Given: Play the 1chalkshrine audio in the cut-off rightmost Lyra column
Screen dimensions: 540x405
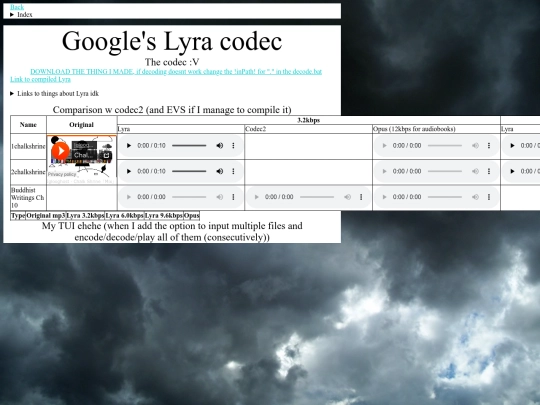Looking at the screenshot, I should tap(512, 146).
